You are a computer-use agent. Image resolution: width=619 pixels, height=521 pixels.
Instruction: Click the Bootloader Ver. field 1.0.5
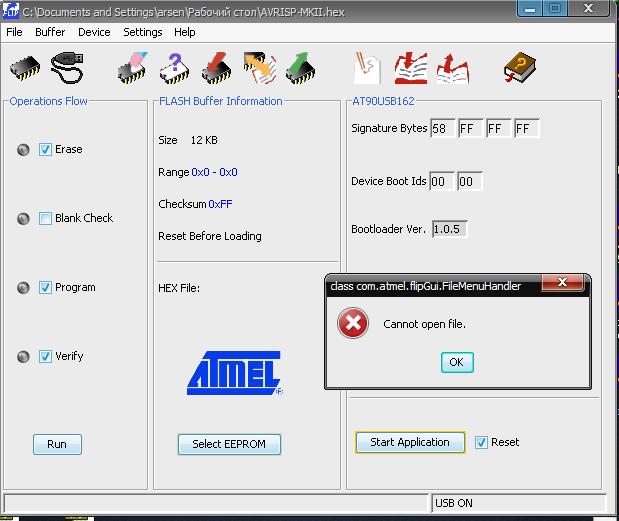coord(450,229)
